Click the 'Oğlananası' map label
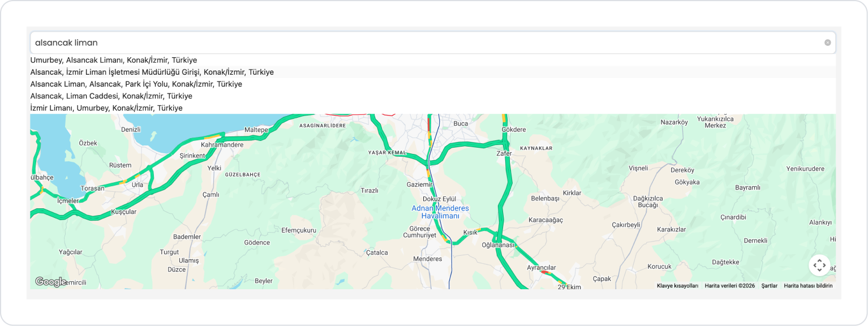The width and height of the screenshot is (868, 326). point(498,245)
